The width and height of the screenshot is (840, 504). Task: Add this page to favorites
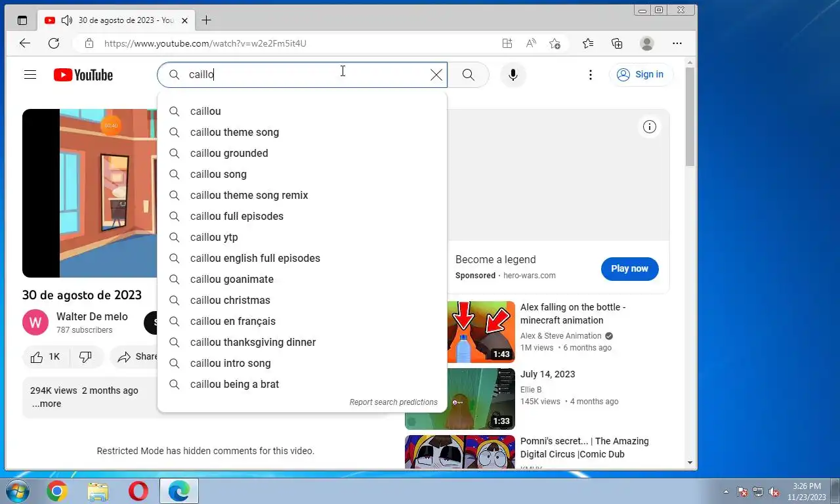tap(555, 43)
